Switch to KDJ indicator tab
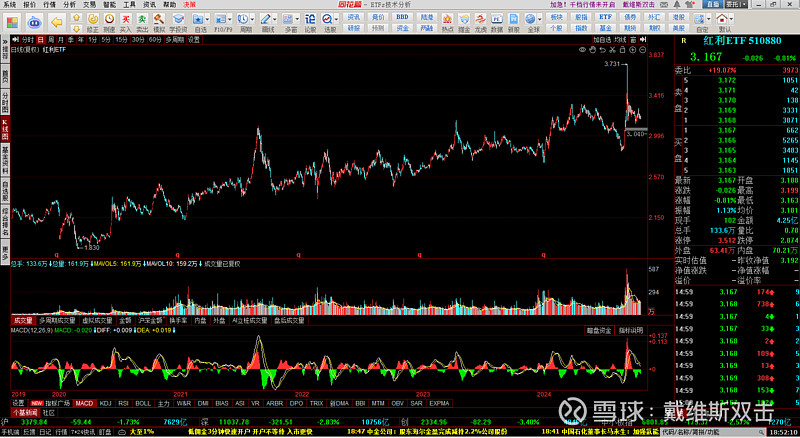This screenshot has height=438, width=800. pyautogui.click(x=105, y=403)
